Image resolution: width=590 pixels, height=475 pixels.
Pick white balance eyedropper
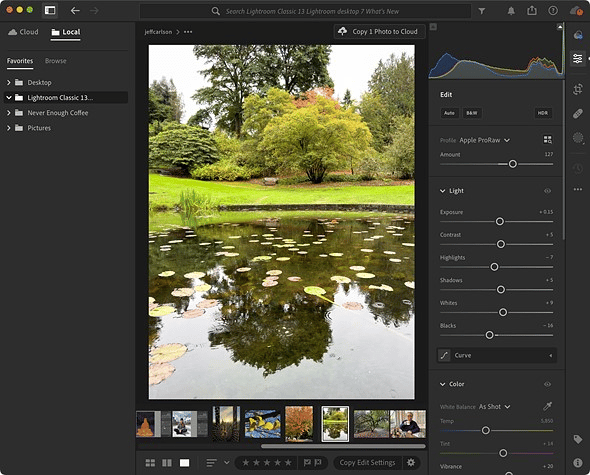547,406
